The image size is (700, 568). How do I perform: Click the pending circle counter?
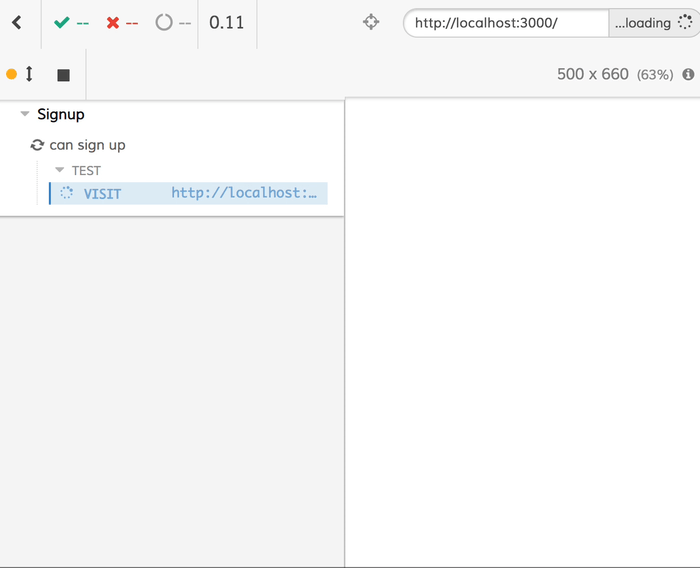coord(172,23)
